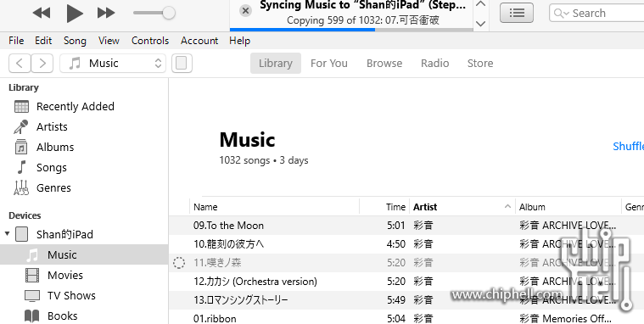Collapse the Shan的iPad device tree
The height and width of the screenshot is (324, 644).
tap(7, 233)
